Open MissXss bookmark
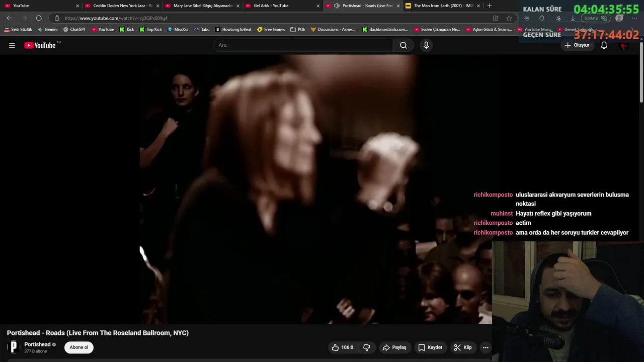 (x=178, y=29)
